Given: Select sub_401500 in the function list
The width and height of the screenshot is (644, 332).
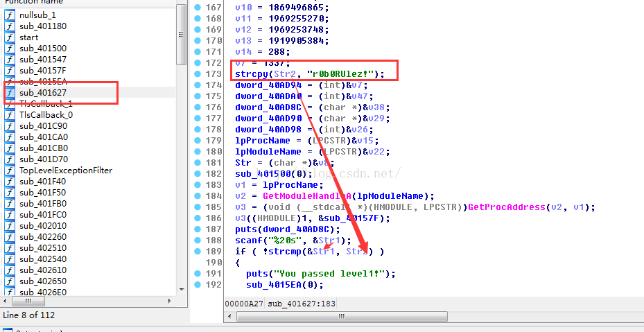Looking at the screenshot, I should (x=43, y=49).
